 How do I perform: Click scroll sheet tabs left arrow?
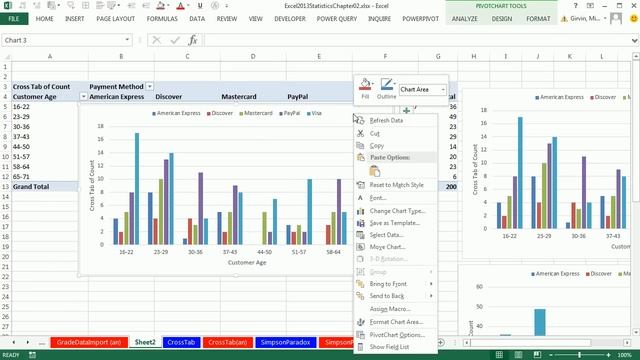(x=13, y=342)
